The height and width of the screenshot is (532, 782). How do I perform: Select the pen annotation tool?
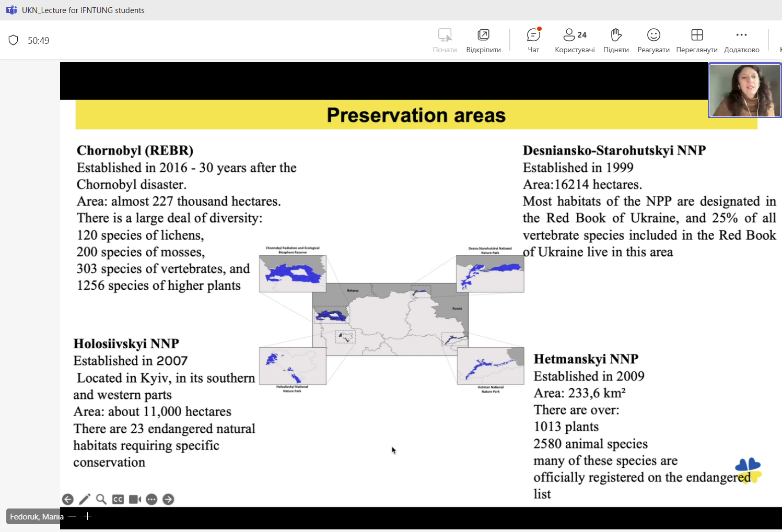coord(85,500)
